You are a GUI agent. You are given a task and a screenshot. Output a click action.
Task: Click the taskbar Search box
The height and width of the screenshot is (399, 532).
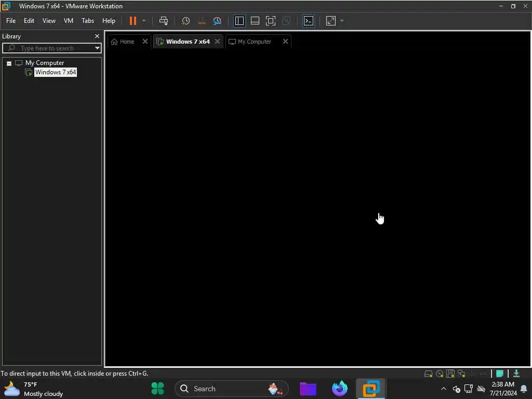coord(231,389)
